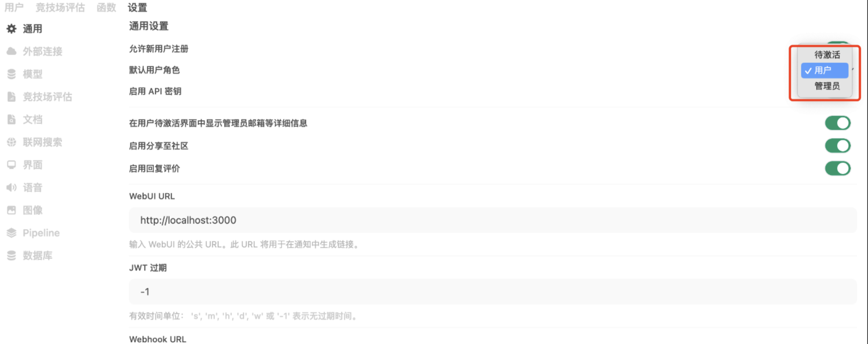Open the 文档 file icon
This screenshot has height=344, width=868.
tap(12, 119)
